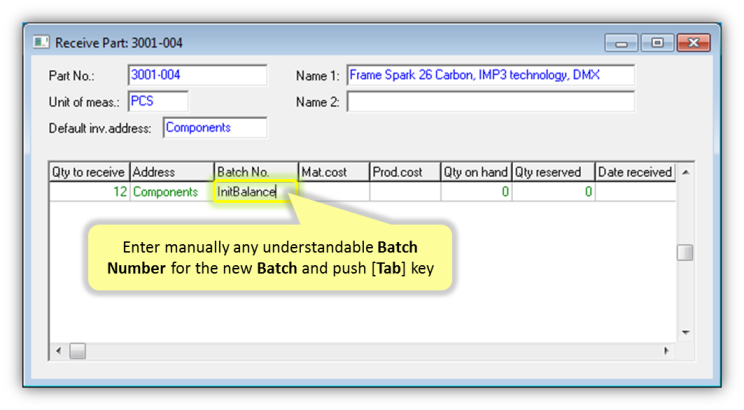The width and height of the screenshot is (744, 410).
Task: Click the empty Date received cell
Action: click(x=636, y=192)
